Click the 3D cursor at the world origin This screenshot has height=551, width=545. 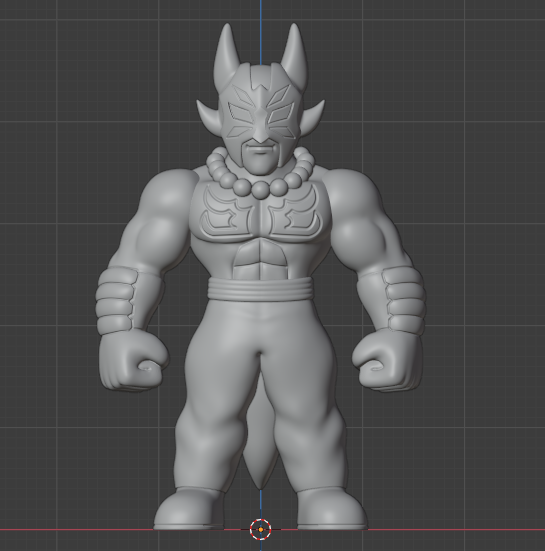pos(260,529)
